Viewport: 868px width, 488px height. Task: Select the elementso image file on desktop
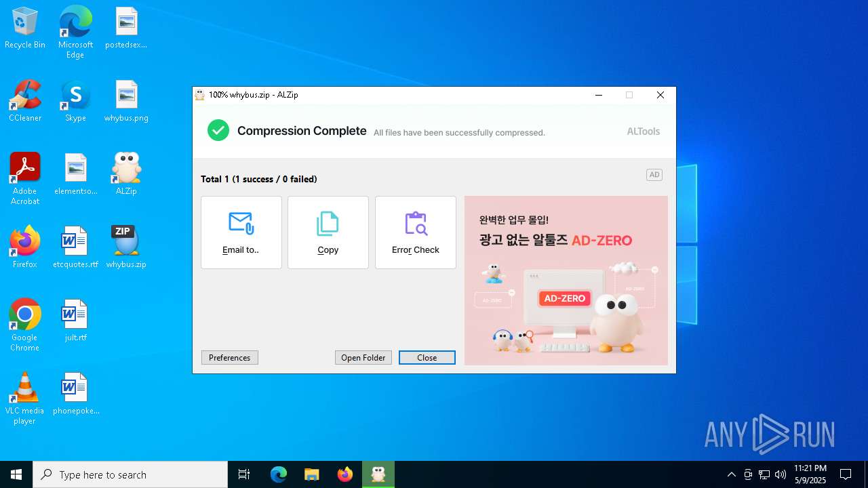click(x=75, y=175)
